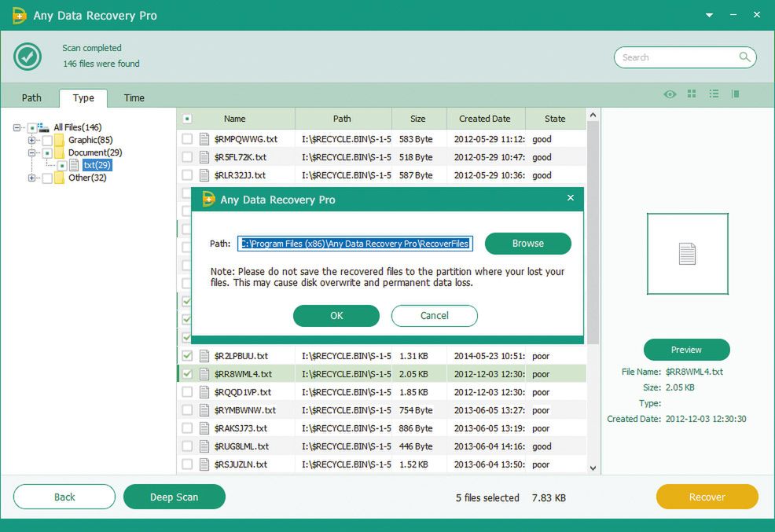Collapse the Document(29) tree node
The width and height of the screenshot is (775, 532).
[32, 152]
